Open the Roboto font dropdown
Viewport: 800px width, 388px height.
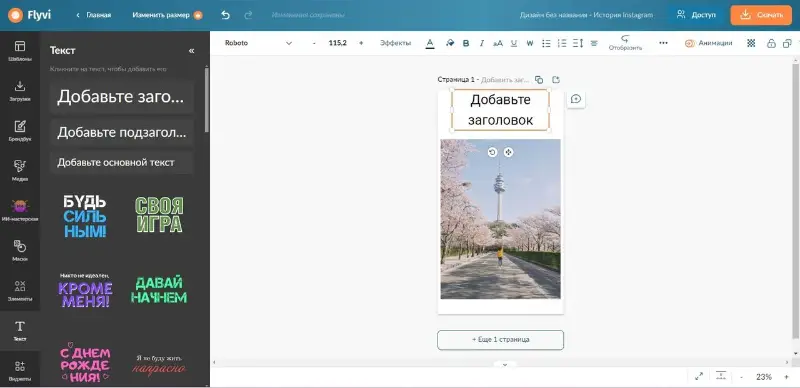258,43
